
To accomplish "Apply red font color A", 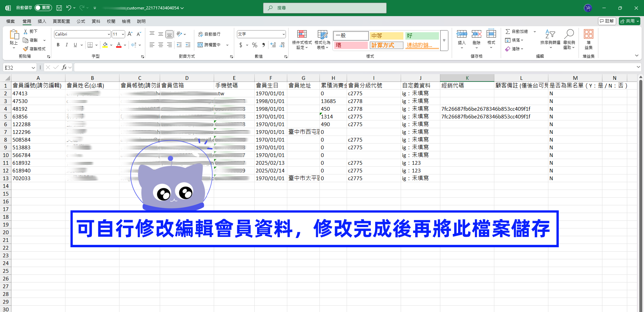I will click(x=119, y=45).
